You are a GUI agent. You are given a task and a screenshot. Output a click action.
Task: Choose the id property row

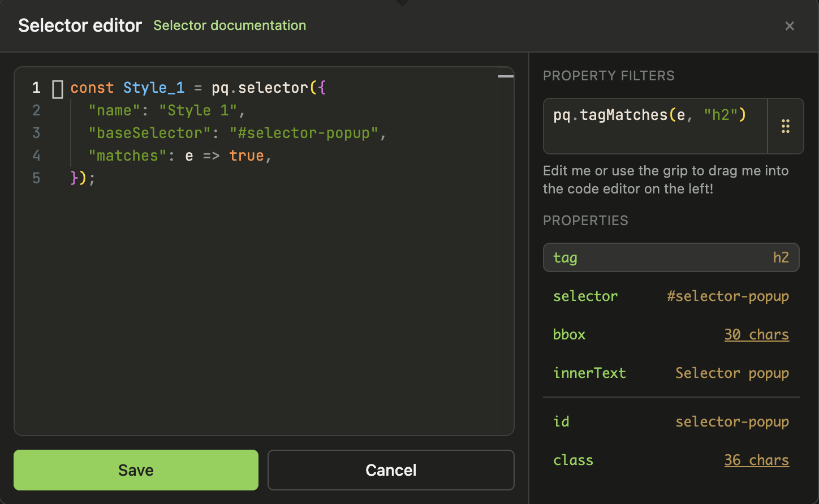point(671,422)
